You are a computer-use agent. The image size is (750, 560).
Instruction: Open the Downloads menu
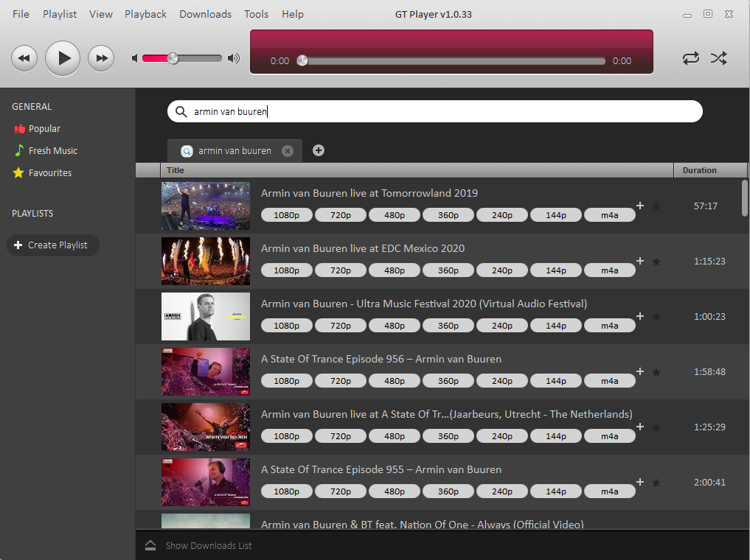click(205, 14)
